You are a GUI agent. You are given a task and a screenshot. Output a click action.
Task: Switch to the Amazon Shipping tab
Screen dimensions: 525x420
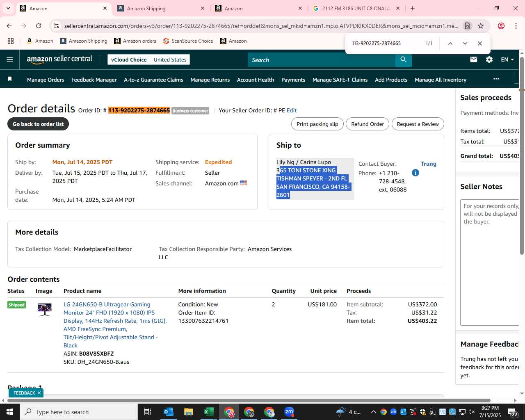[x=160, y=8]
